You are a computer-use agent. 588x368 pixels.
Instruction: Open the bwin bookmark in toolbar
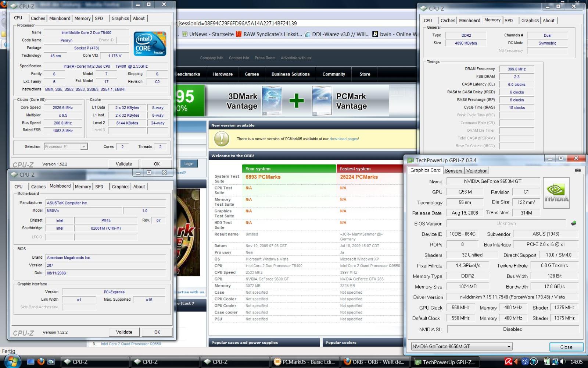click(x=395, y=34)
